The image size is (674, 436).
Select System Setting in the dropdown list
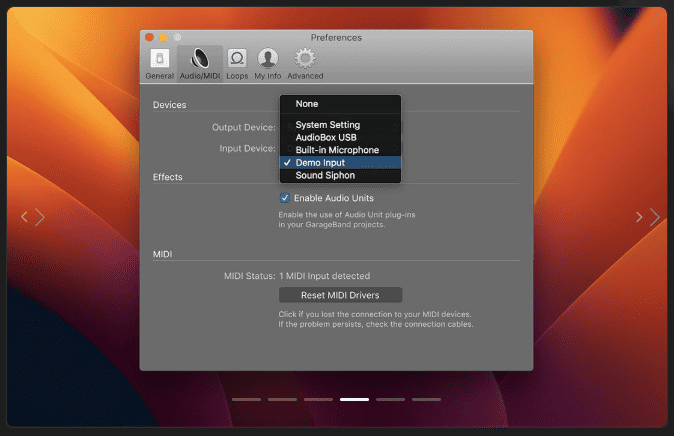click(340, 125)
